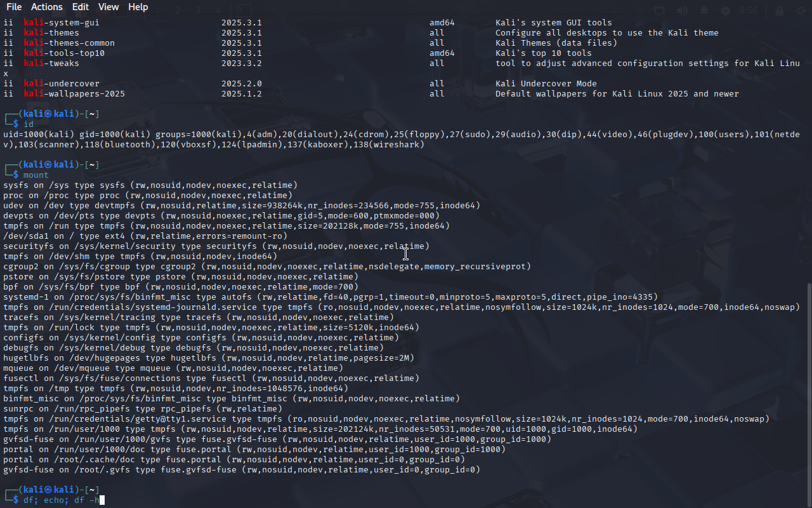Click the 'portal on /root/.cache/doc' line
This screenshot has width=812, height=508.
pos(234,460)
